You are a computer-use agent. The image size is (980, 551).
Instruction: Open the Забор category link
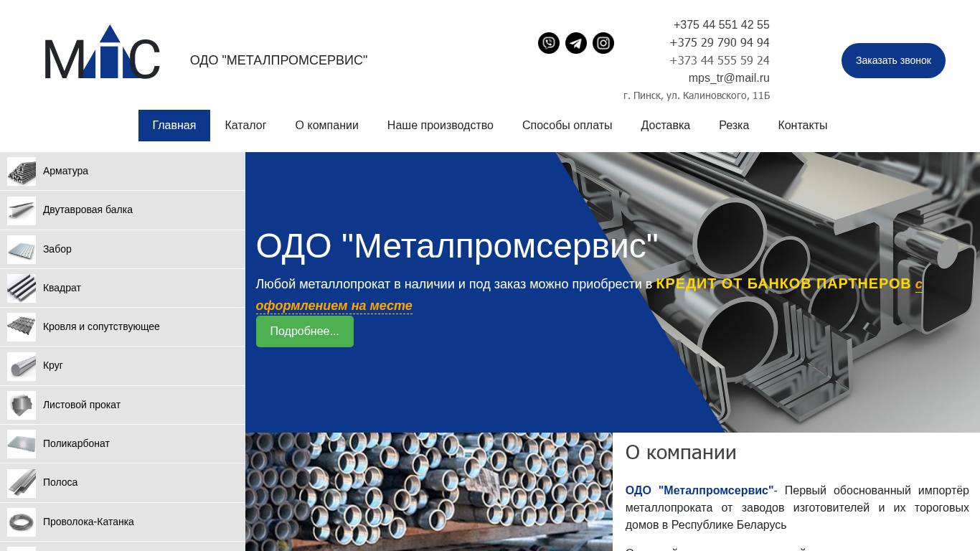click(57, 249)
